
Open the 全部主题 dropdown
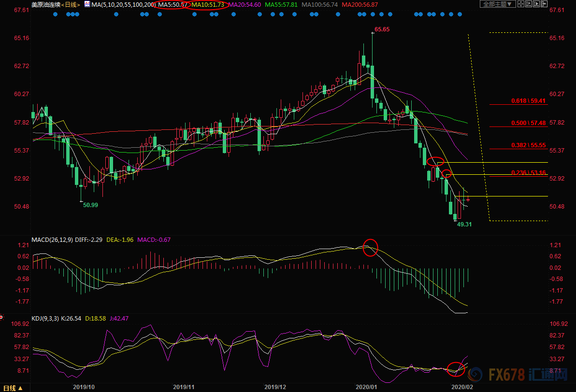pos(498,4)
